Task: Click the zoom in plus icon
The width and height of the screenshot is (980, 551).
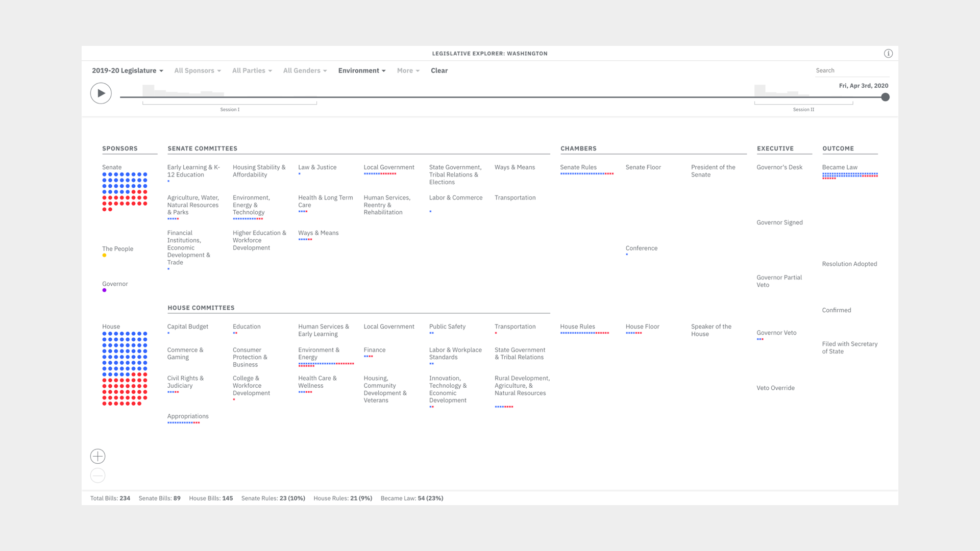Action: coord(98,456)
